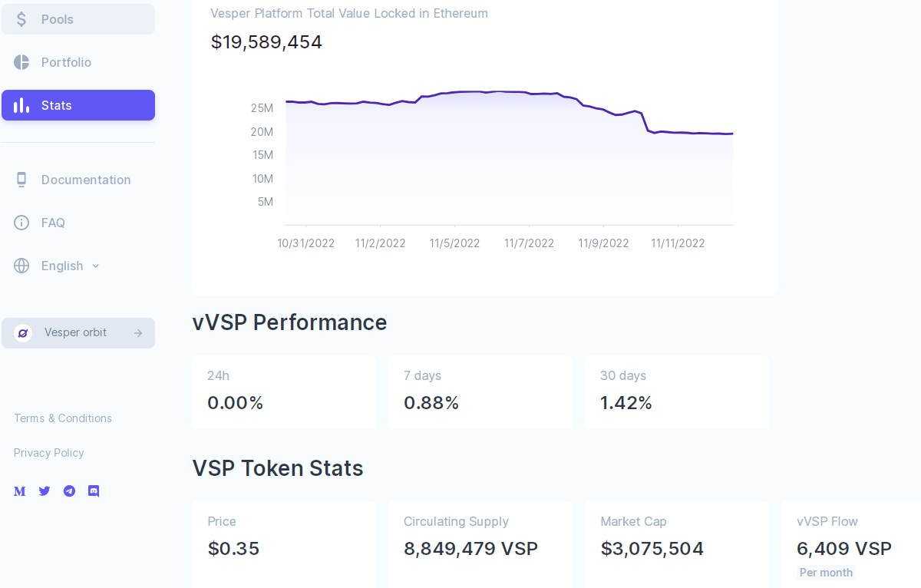Click the Market Cap stat card
921x588 pixels.
(677, 545)
